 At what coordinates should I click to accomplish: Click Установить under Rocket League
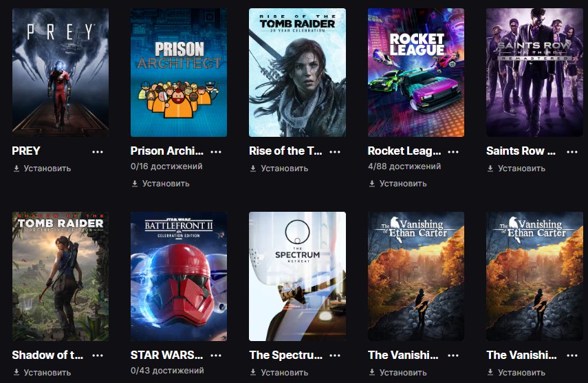[x=398, y=184]
